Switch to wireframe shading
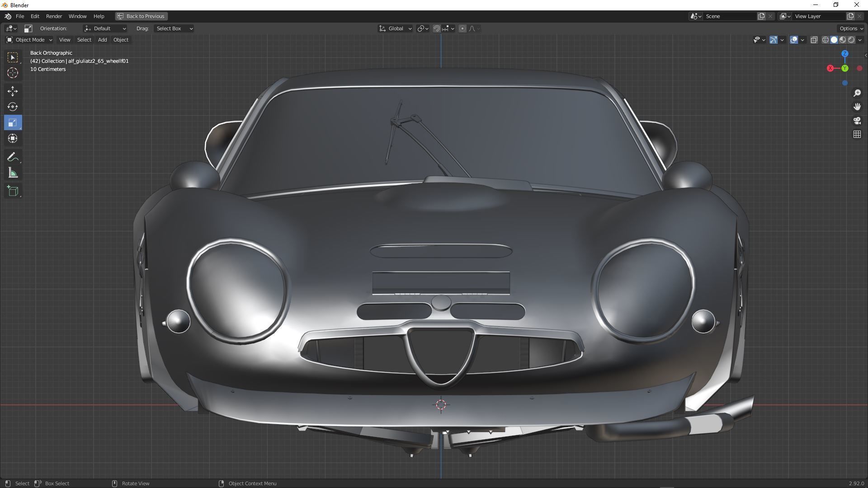The width and height of the screenshot is (868, 488). [825, 40]
